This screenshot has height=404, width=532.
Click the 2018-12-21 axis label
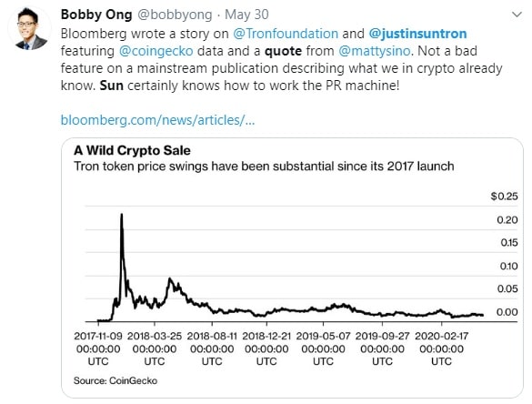pyautogui.click(x=266, y=348)
